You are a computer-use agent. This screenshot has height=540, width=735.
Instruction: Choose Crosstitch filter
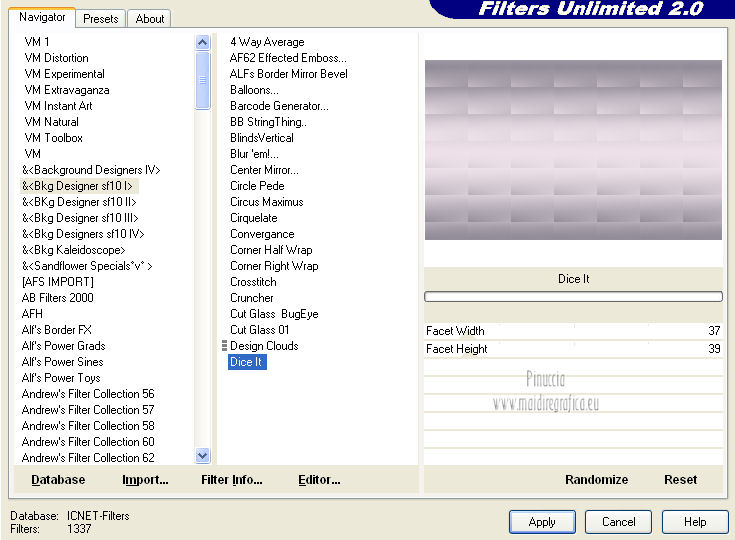253,282
